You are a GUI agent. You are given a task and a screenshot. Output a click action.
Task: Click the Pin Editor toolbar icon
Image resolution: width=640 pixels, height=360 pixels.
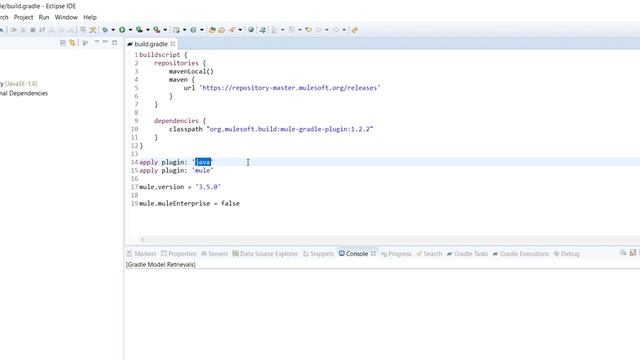[x=355, y=30]
